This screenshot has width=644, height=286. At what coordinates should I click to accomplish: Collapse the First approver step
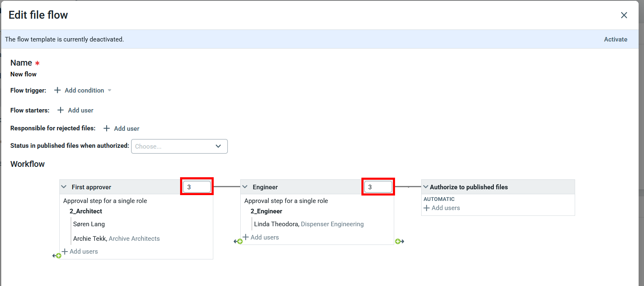(64, 187)
